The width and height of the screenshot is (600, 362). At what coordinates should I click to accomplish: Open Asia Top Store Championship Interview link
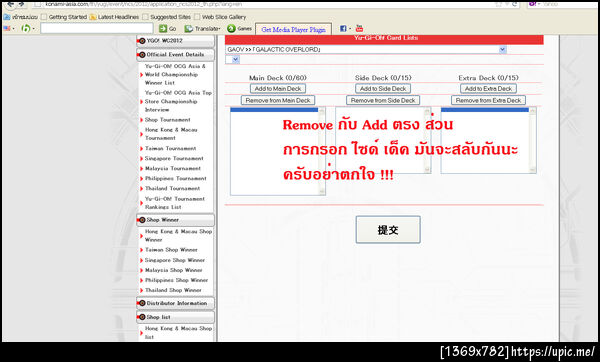pyautogui.click(x=178, y=101)
